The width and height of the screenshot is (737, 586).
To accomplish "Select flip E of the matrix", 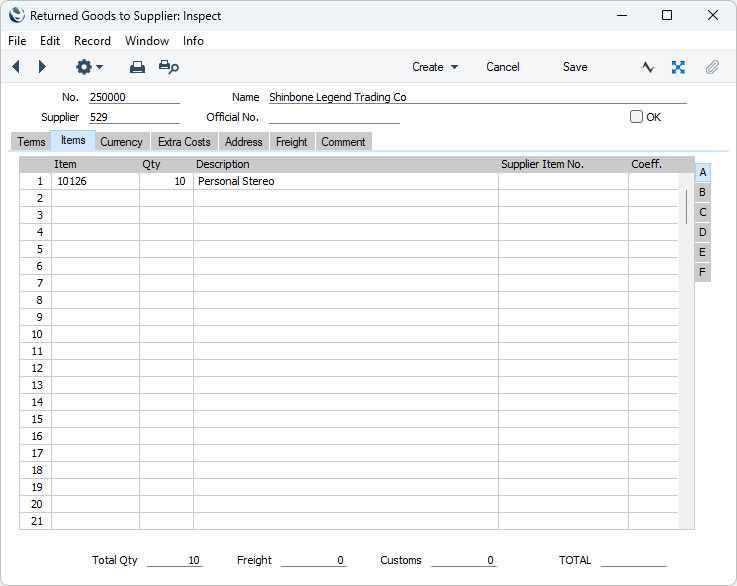I will pyautogui.click(x=702, y=252).
